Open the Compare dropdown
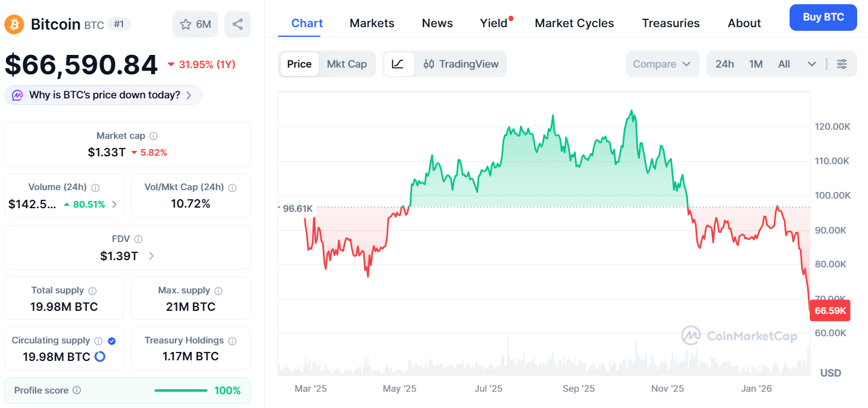Image resolution: width=868 pixels, height=408 pixels. point(662,64)
